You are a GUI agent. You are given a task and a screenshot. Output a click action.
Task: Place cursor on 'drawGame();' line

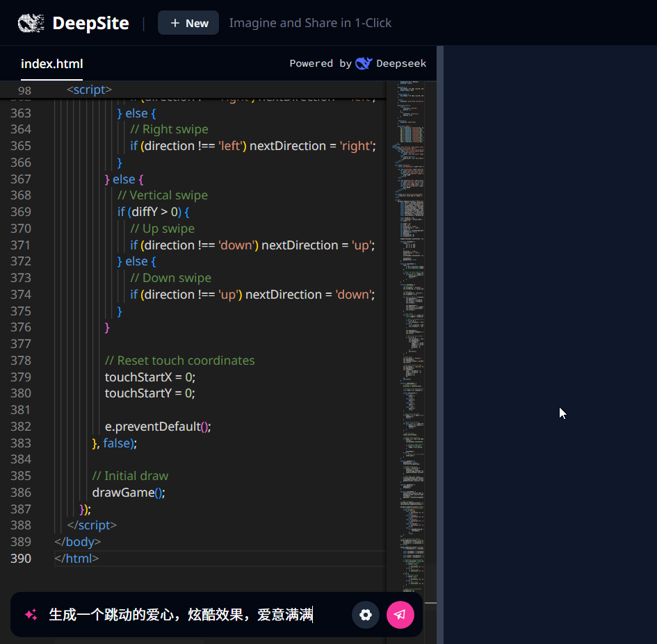click(x=129, y=493)
